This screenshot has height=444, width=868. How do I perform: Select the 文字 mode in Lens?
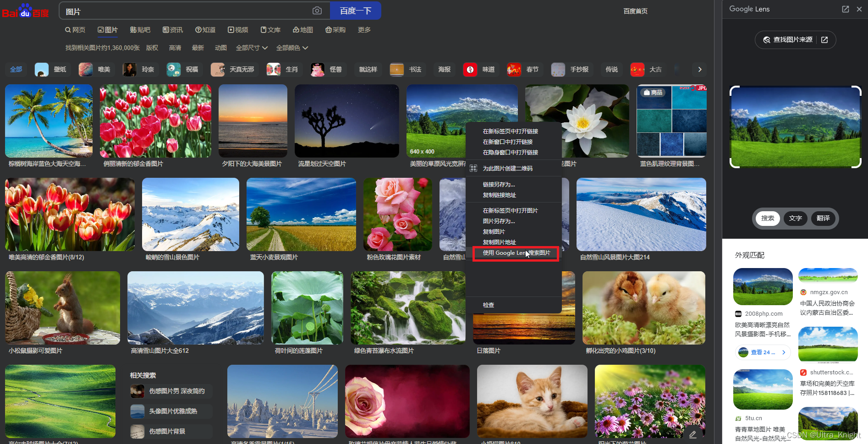[796, 219]
